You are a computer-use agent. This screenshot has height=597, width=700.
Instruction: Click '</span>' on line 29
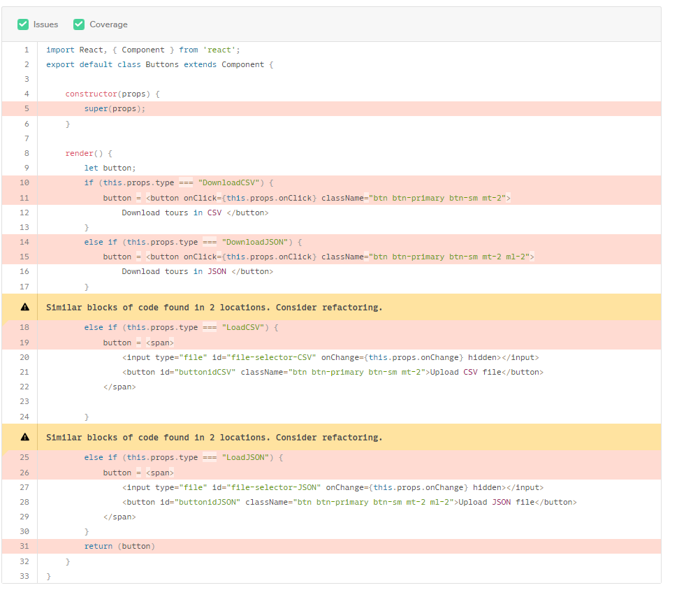(119, 517)
